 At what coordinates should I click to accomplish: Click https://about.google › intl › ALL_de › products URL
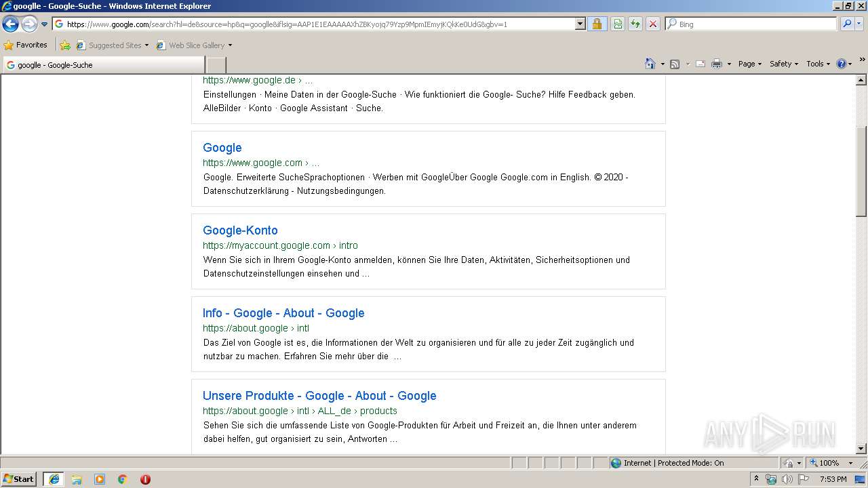pos(300,411)
